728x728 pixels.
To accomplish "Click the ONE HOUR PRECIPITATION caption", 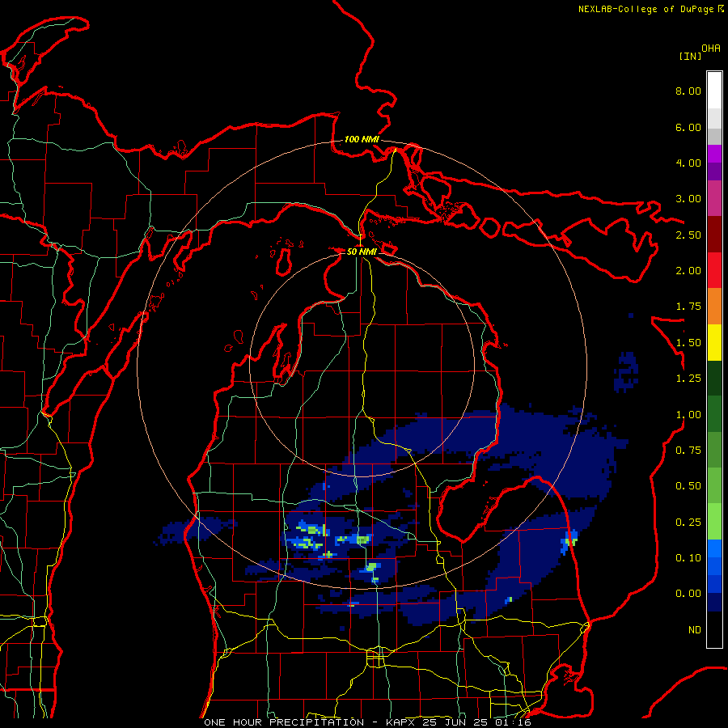I will pos(284,722).
